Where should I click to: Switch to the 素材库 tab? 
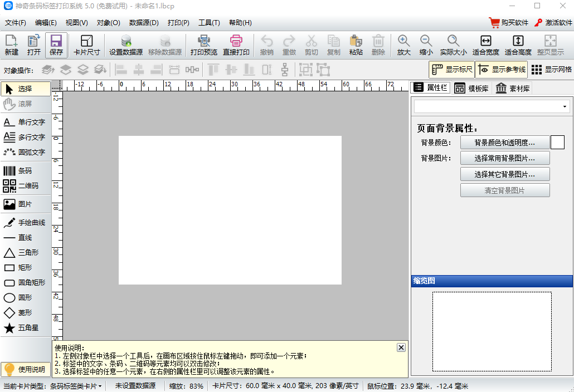pos(513,89)
